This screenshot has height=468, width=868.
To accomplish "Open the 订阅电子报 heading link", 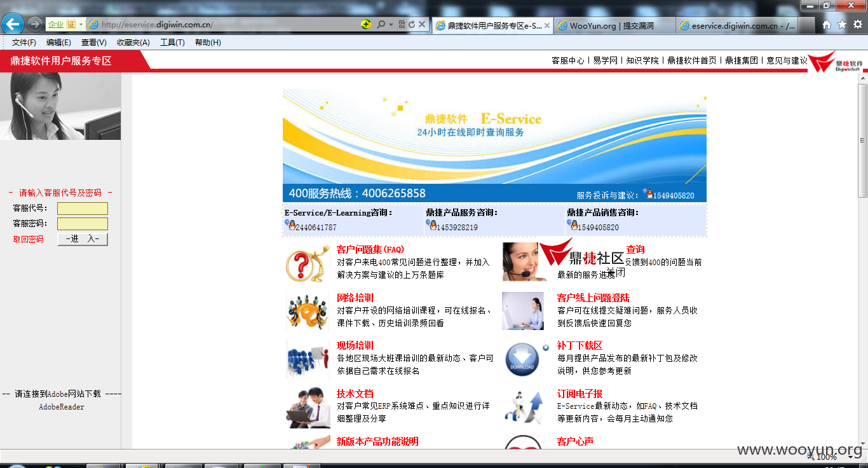I will click(x=580, y=394).
